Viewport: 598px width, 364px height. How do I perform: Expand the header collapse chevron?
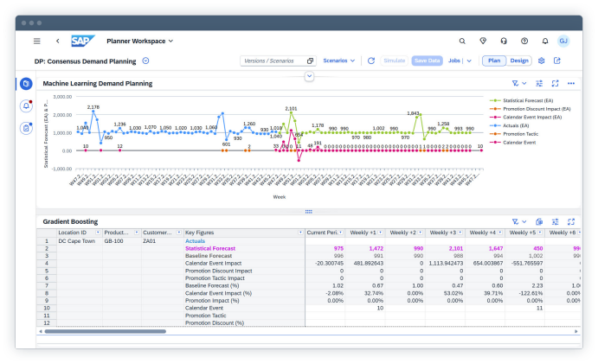click(x=309, y=76)
